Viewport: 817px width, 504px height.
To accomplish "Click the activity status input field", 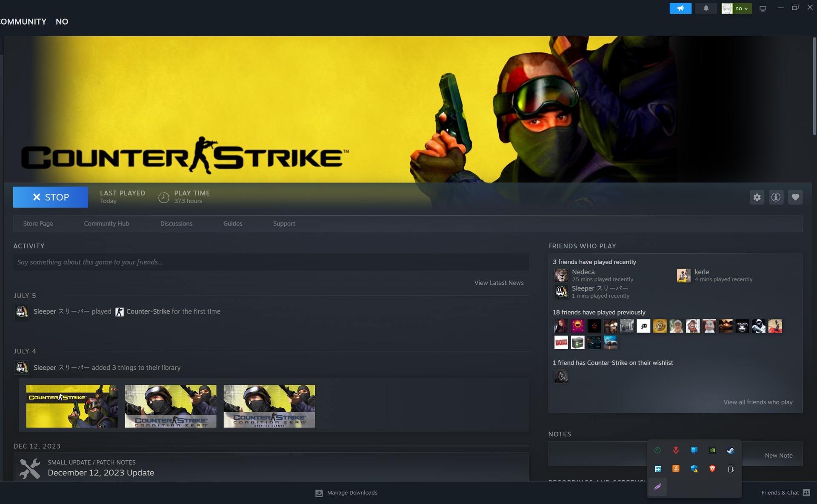I will coord(271,262).
